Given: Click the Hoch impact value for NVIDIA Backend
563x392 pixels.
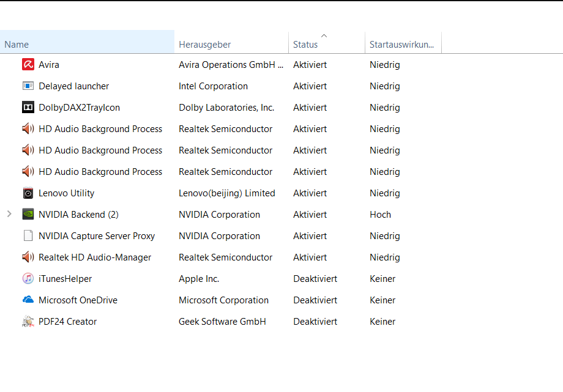Looking at the screenshot, I should (x=380, y=215).
